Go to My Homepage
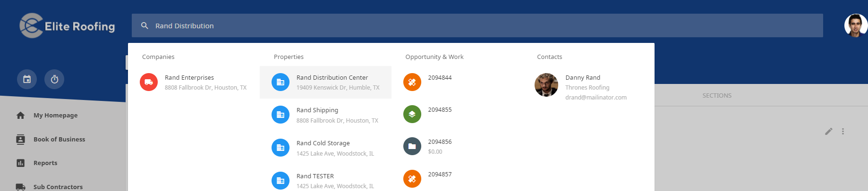 click(x=55, y=115)
